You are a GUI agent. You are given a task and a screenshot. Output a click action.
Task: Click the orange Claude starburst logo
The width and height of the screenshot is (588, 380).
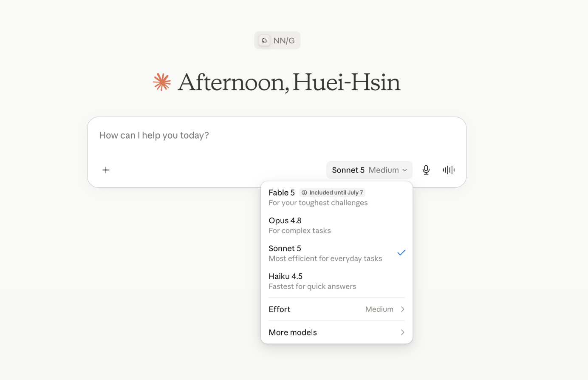162,82
